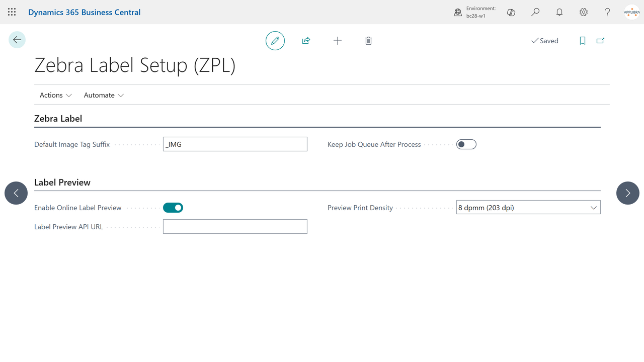Image resolution: width=644 pixels, height=362 pixels.
Task: Open settings gear menu
Action: (x=584, y=12)
